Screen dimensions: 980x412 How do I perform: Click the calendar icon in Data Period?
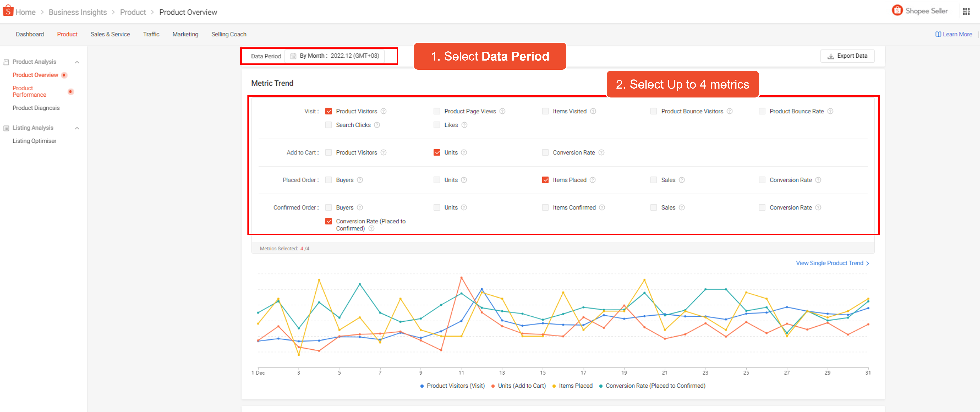coord(293,56)
